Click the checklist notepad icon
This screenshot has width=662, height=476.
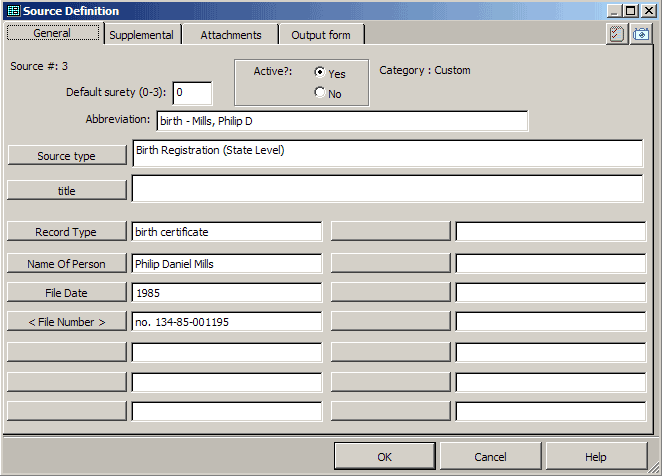[617, 33]
